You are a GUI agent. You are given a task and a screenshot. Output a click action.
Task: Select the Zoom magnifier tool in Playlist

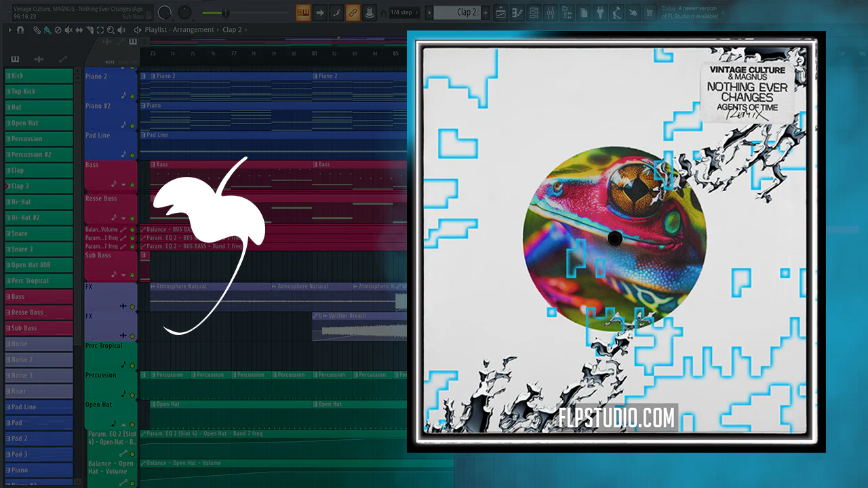pos(111,30)
